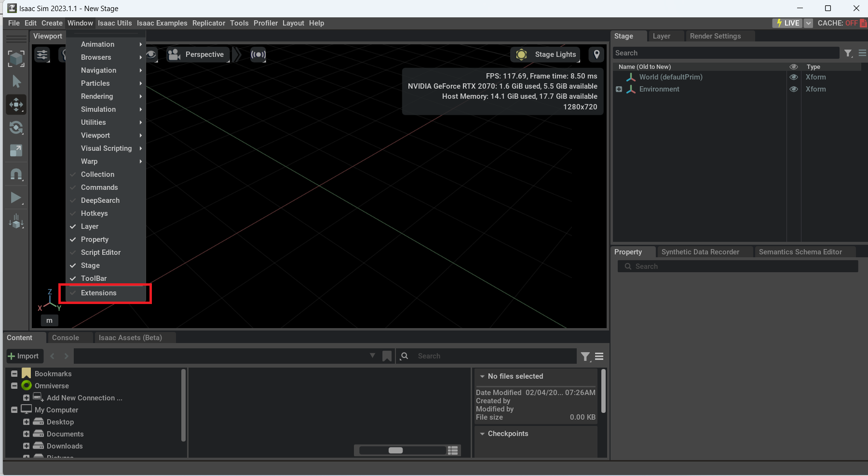868x476 pixels.
Task: Activate the Snap magnet tool
Action: (16, 174)
